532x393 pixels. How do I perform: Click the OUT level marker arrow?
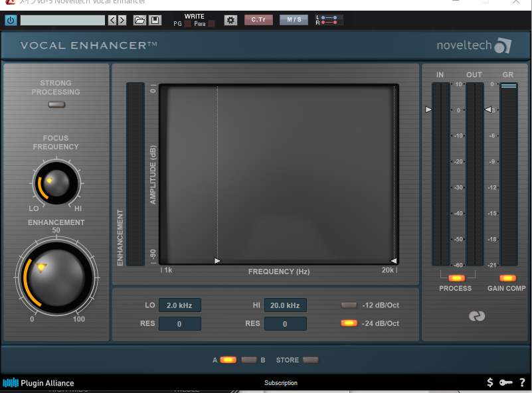tap(488, 110)
